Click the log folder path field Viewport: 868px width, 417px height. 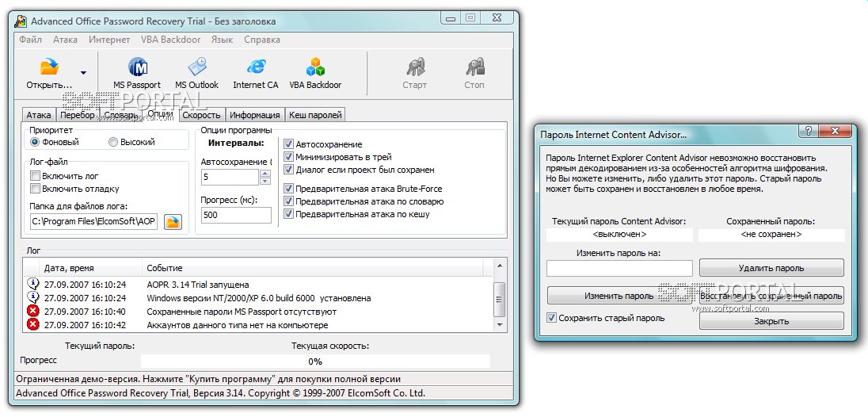(x=94, y=222)
